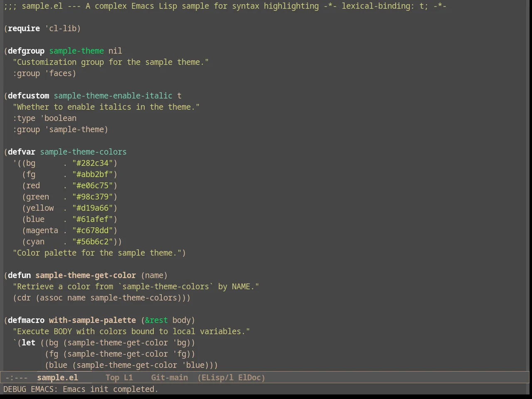Click the docstring "Customization group for the sample theme."

click(111, 62)
